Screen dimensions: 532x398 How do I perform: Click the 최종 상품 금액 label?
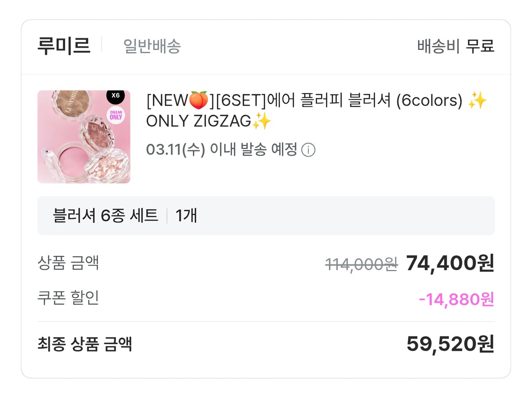point(85,344)
